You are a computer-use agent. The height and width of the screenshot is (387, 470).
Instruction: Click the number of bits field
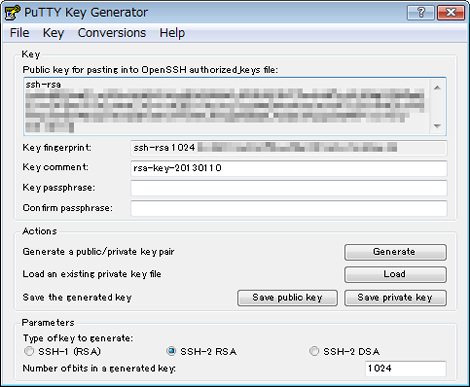406,369
